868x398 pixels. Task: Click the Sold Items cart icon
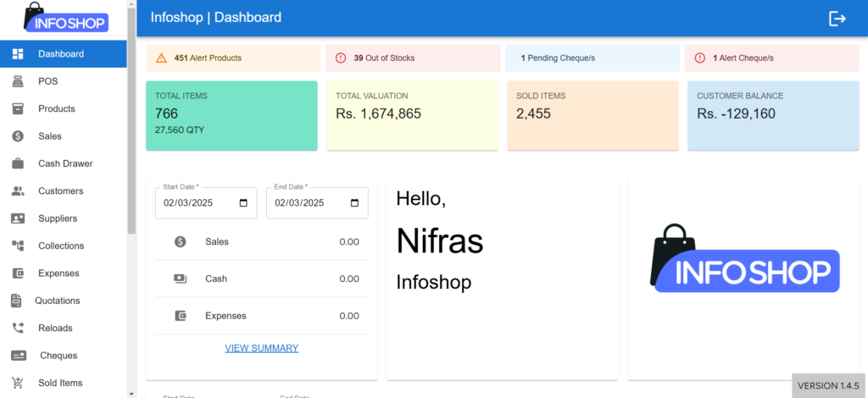click(x=18, y=383)
